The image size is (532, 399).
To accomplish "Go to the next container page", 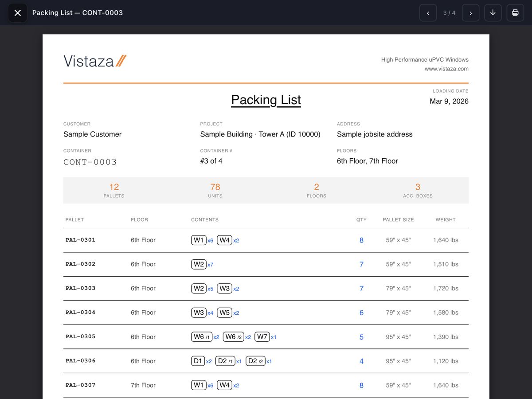I will coord(470,13).
